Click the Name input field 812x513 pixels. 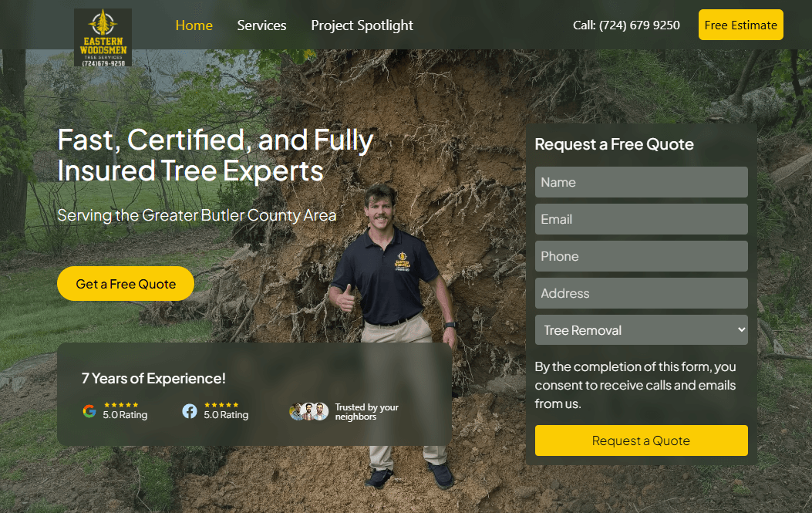pyautogui.click(x=641, y=182)
